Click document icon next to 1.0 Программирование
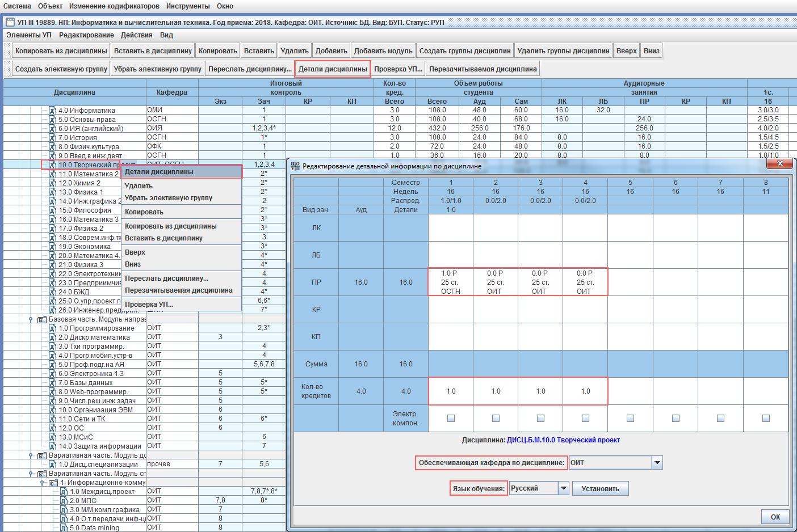Viewport: 797px width, 532px height. pyautogui.click(x=52, y=328)
